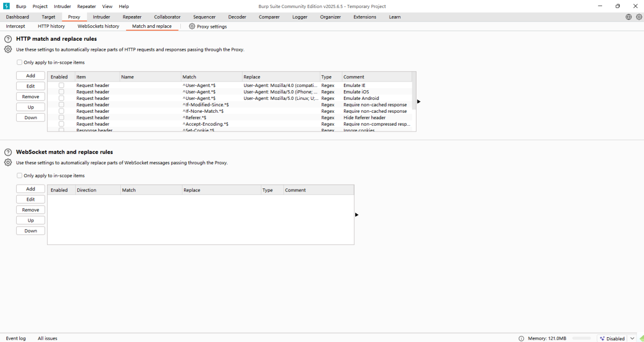This screenshot has height=342, width=644.
Task: Click the gear icon on the Proxy settings tab
Action: [x=192, y=26]
